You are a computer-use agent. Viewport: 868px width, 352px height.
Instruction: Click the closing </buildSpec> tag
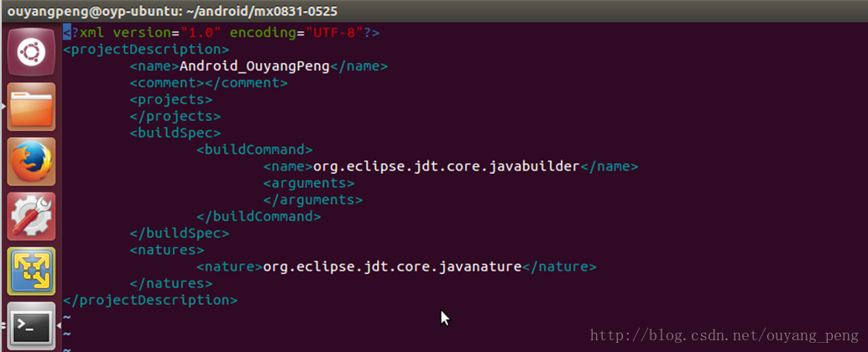[x=180, y=234]
